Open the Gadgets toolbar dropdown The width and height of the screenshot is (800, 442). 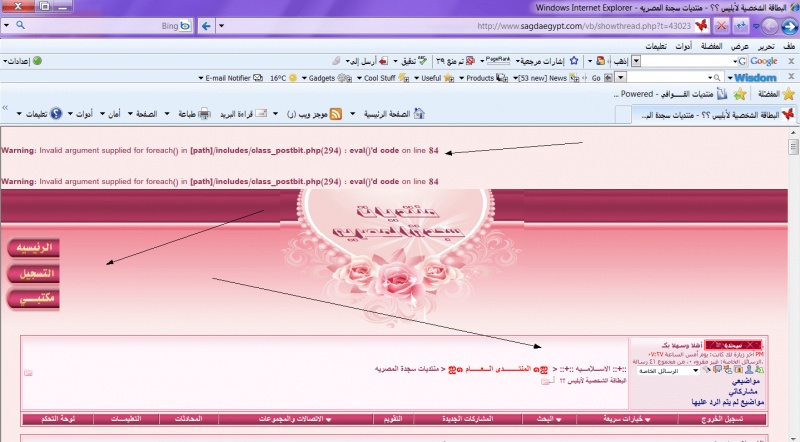pyautogui.click(x=321, y=77)
